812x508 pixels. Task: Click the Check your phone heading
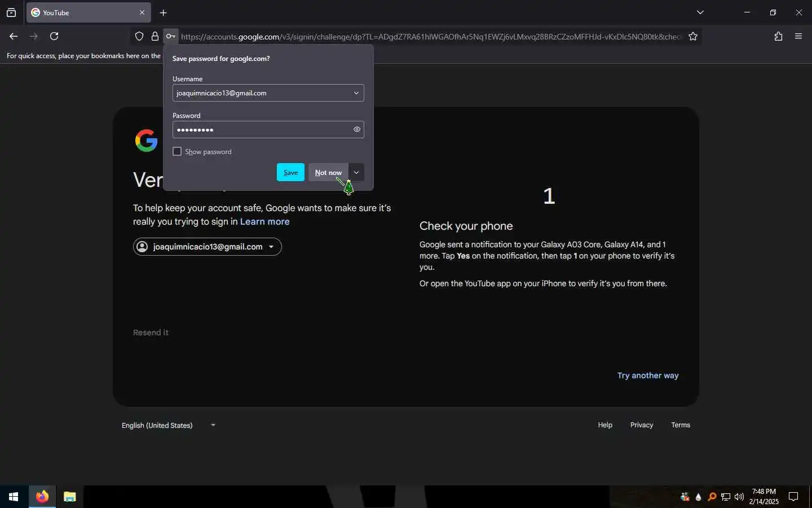click(x=466, y=226)
